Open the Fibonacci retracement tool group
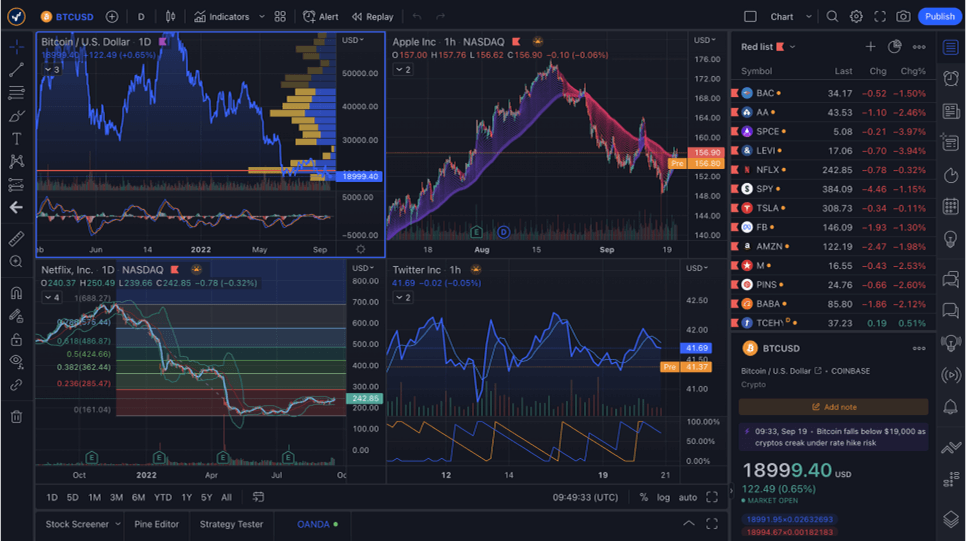Image resolution: width=966 pixels, height=541 pixels. click(x=17, y=93)
